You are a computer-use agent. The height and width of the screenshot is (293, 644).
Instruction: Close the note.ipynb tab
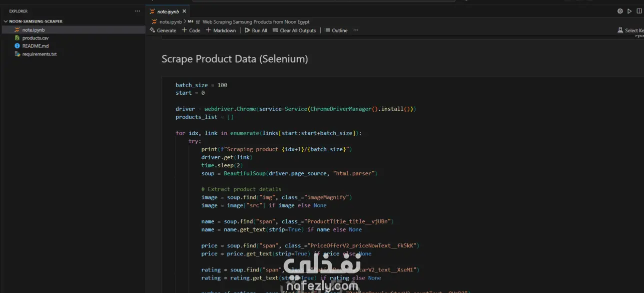coord(184,11)
